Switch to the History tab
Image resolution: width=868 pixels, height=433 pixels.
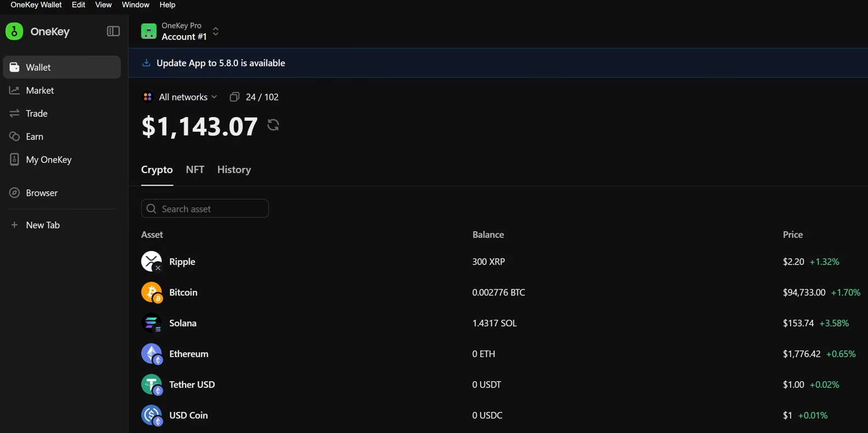[234, 170]
